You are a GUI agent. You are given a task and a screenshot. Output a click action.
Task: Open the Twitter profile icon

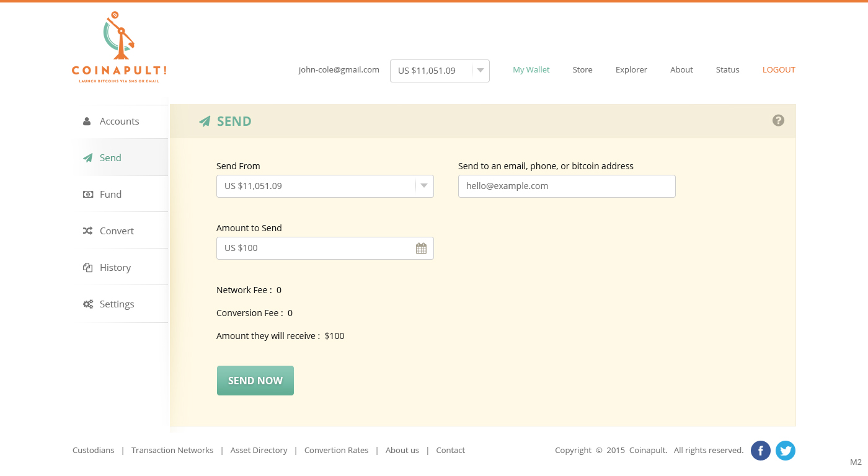click(786, 451)
